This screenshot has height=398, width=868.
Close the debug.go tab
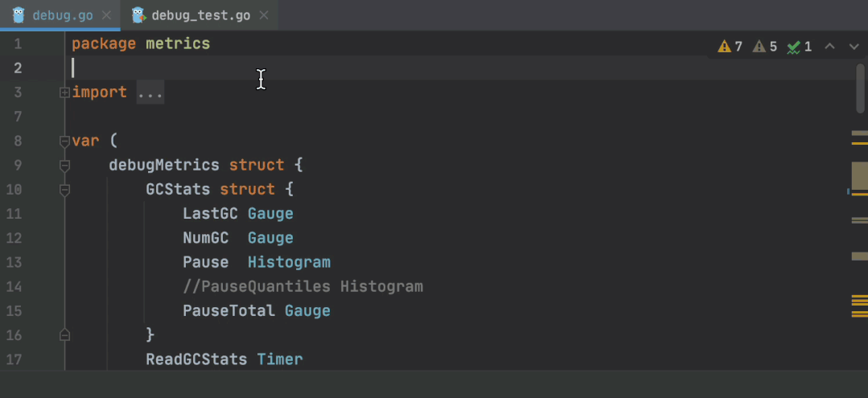click(106, 16)
